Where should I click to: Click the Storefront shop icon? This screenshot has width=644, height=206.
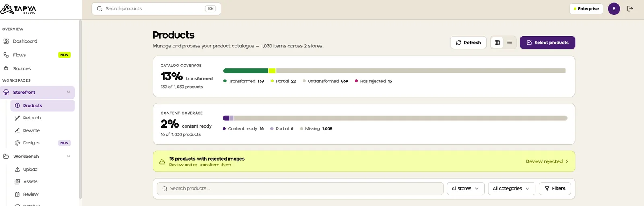click(6, 92)
